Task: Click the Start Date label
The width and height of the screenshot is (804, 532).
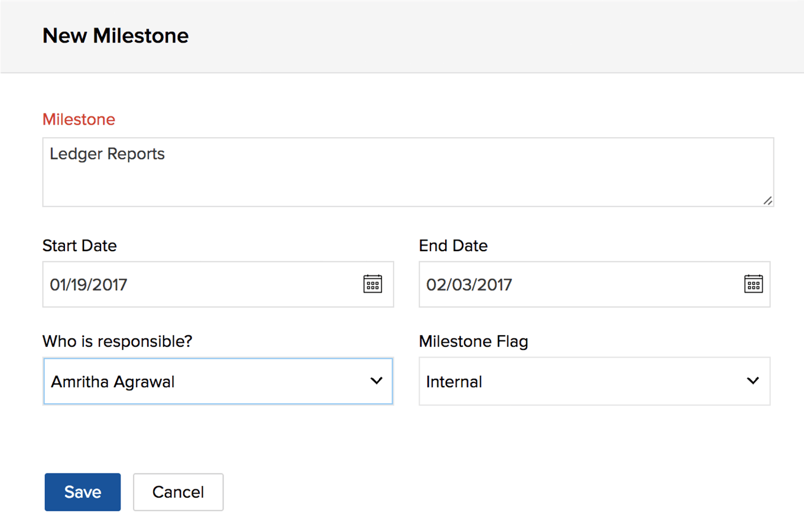Action: pos(79,245)
